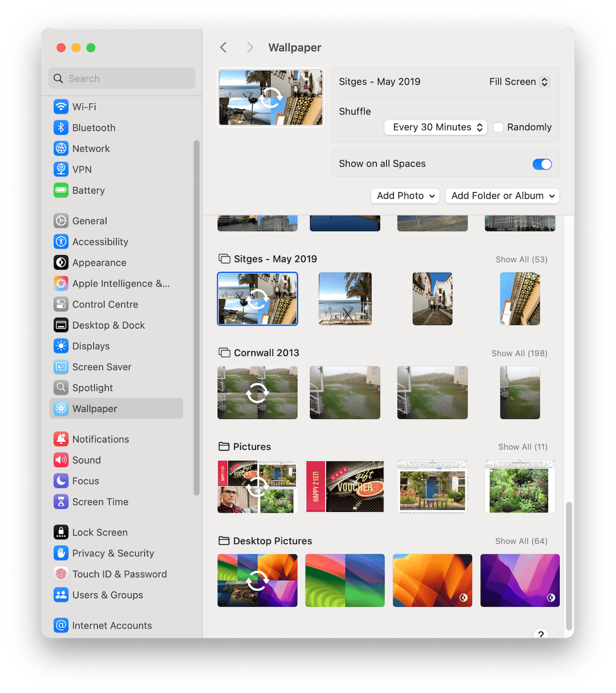616x693 pixels.
Task: Select Apple Intelligence icon
Action: (x=61, y=283)
